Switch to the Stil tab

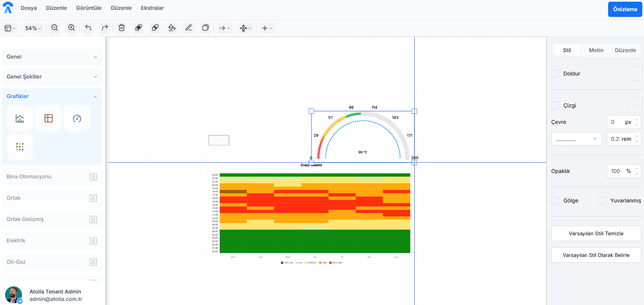click(x=567, y=50)
